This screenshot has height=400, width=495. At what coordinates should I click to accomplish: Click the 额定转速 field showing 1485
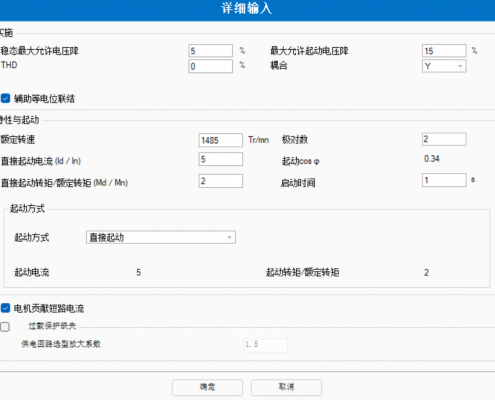tap(221, 140)
